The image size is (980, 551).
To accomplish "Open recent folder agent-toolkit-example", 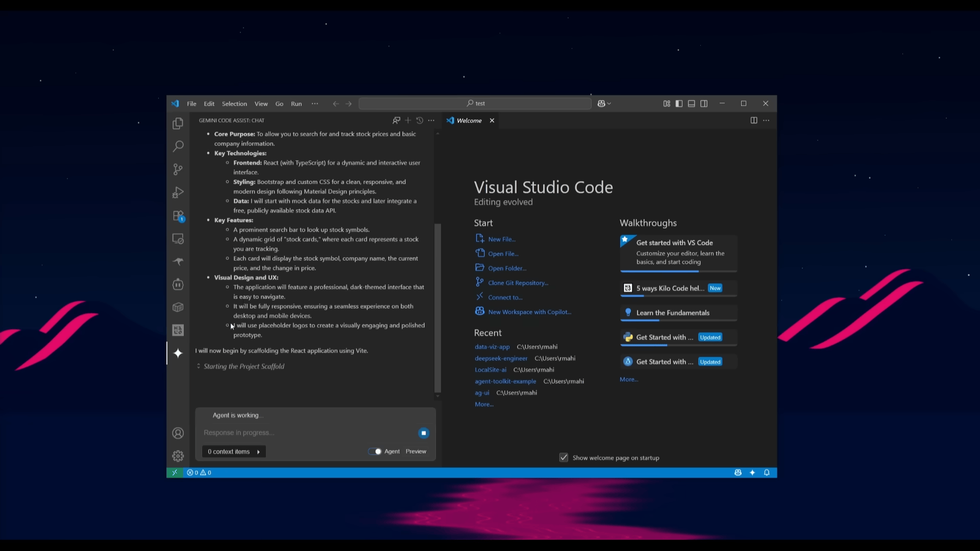I will coord(505,381).
